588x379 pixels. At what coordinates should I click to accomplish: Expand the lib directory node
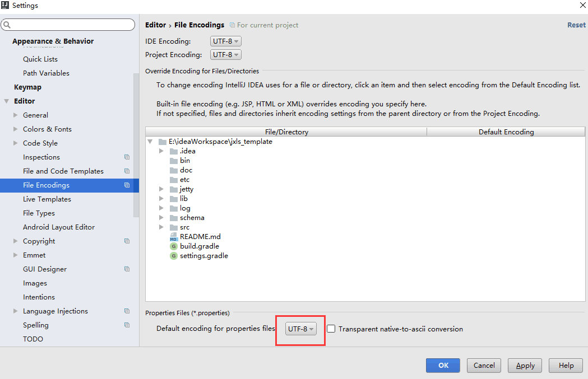point(161,199)
